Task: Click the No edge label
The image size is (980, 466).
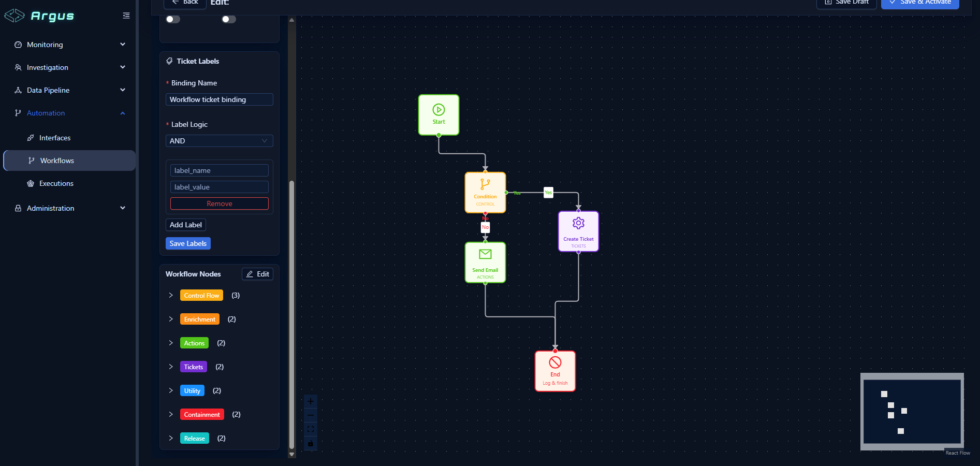Action: [x=485, y=227]
